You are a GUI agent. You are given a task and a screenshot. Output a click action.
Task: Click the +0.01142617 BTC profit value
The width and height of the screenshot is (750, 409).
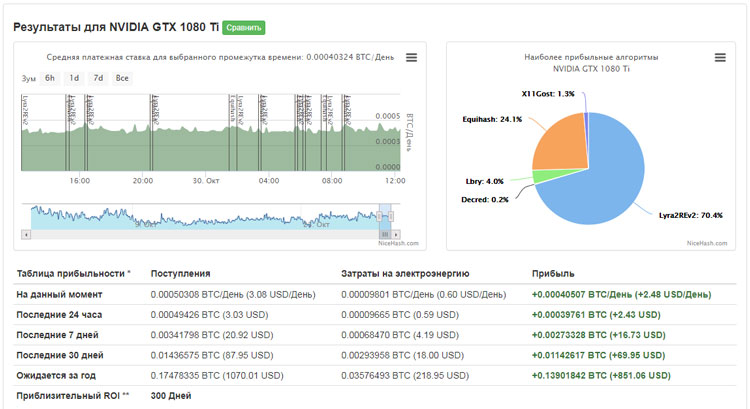coord(598,355)
